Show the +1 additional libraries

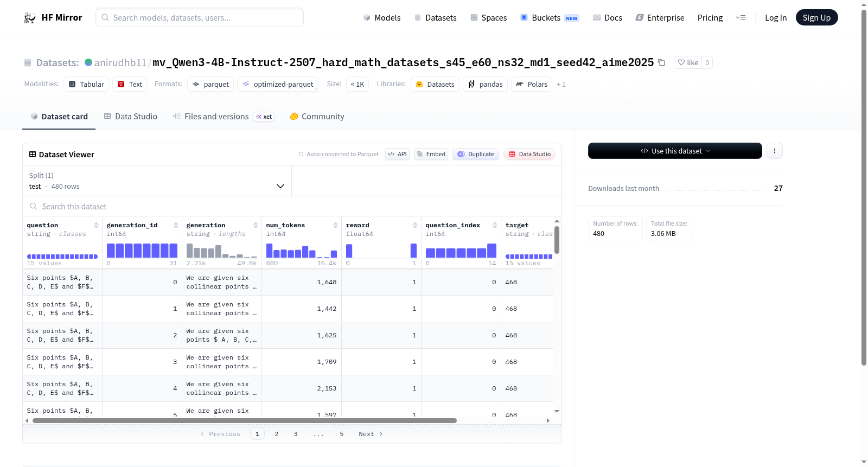(561, 85)
